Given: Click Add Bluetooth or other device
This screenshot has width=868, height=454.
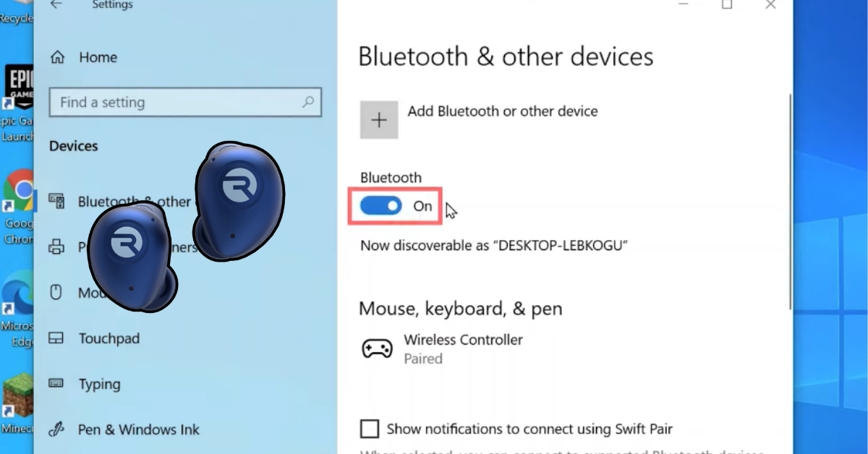Looking at the screenshot, I should pos(502,111).
